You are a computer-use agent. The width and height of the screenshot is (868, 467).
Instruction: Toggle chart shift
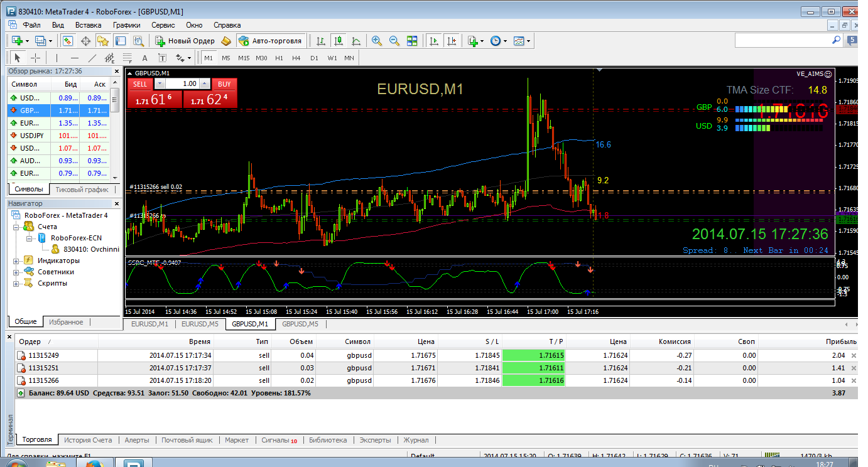coord(451,41)
